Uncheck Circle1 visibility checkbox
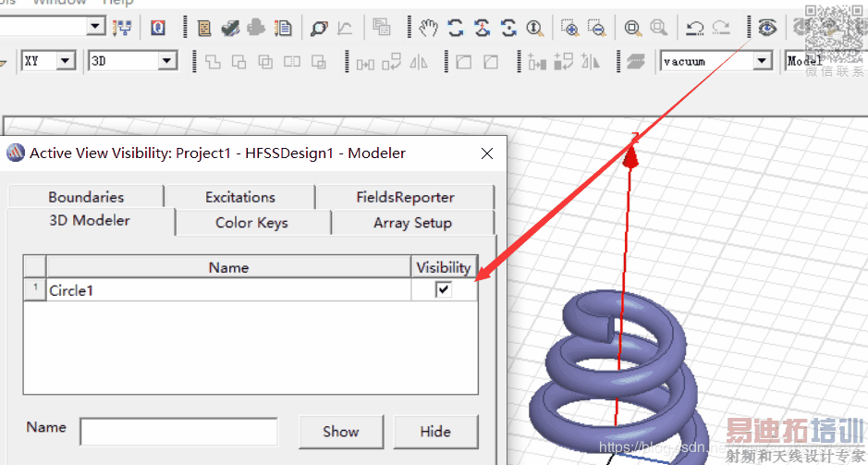Viewport: 868px width, 465px height. point(444,289)
